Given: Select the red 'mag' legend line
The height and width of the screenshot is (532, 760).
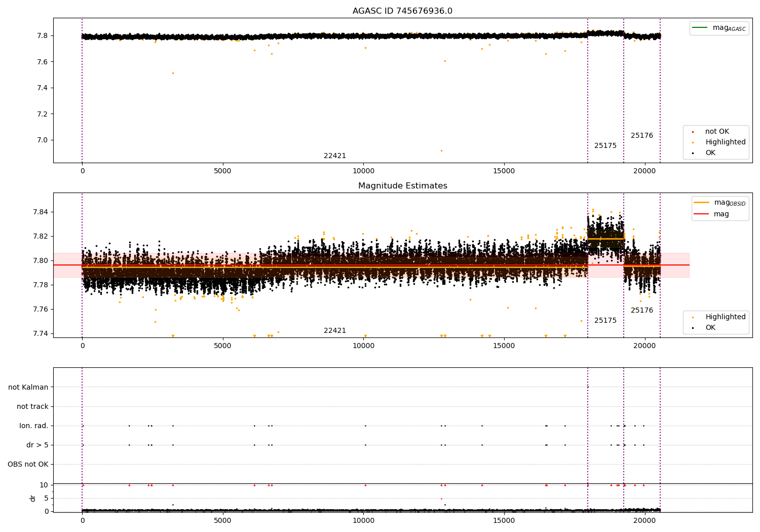Looking at the screenshot, I should point(701,214).
